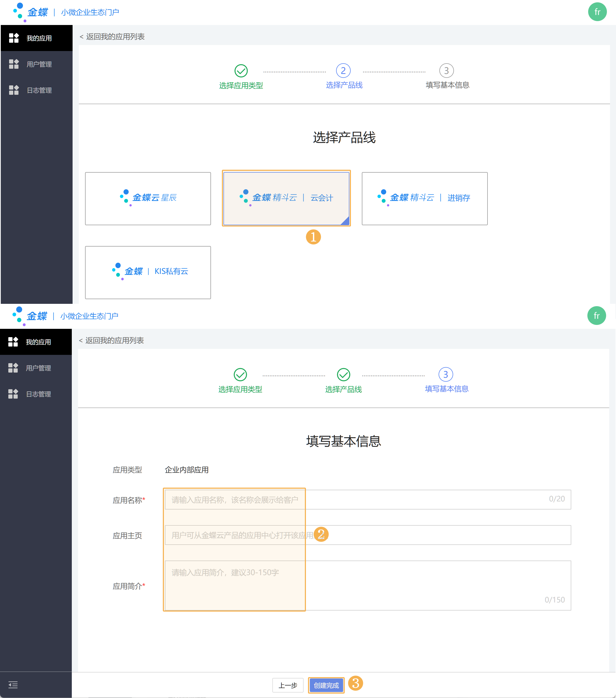Click the 创建完成 button
Screen dimensions: 616x698
(x=326, y=685)
